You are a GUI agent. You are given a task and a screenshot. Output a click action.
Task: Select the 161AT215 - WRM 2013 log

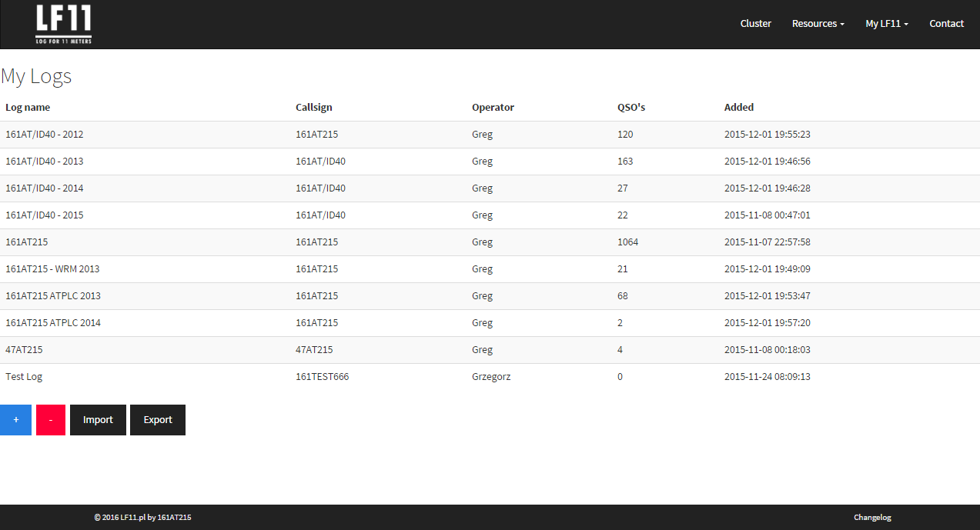[52, 269]
